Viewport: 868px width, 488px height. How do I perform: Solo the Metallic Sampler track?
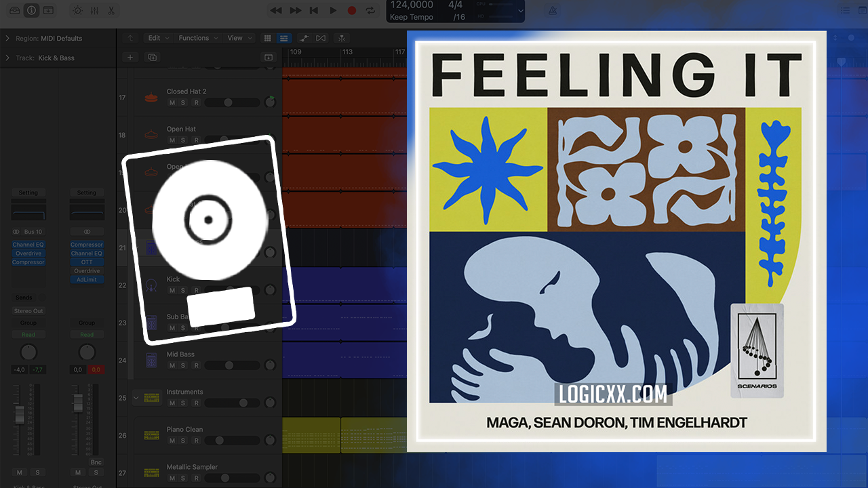click(183, 479)
